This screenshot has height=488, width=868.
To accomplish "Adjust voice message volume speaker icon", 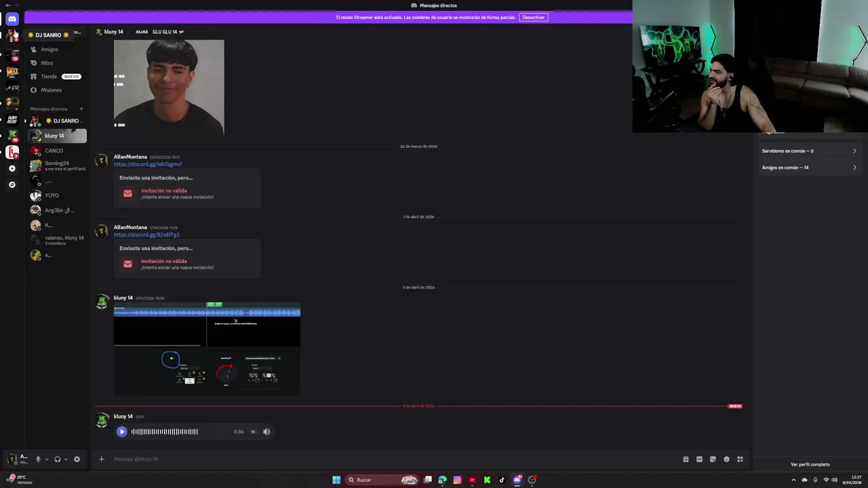I will (x=267, y=432).
